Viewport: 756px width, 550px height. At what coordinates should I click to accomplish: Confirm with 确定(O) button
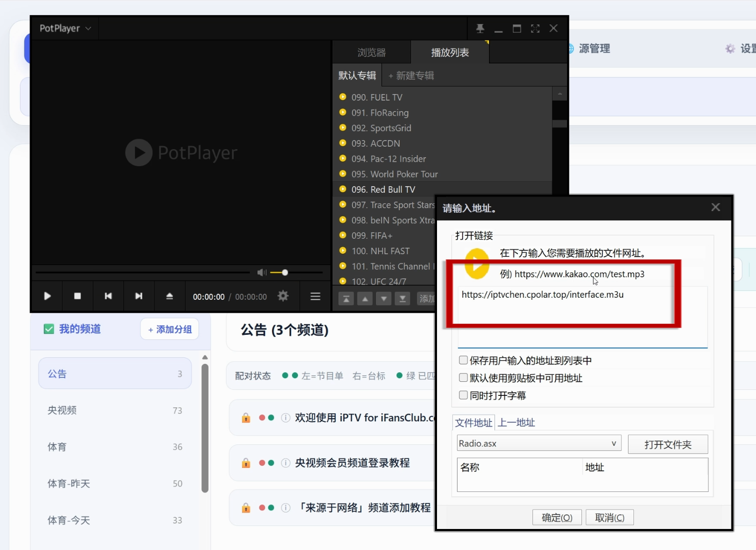click(x=557, y=517)
